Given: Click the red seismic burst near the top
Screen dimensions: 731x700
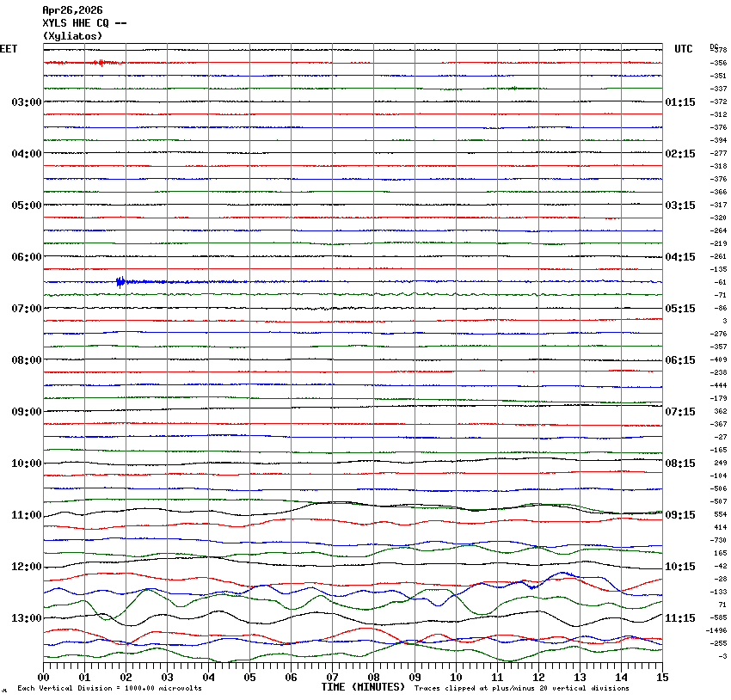Looking at the screenshot, I should pos(101,63).
